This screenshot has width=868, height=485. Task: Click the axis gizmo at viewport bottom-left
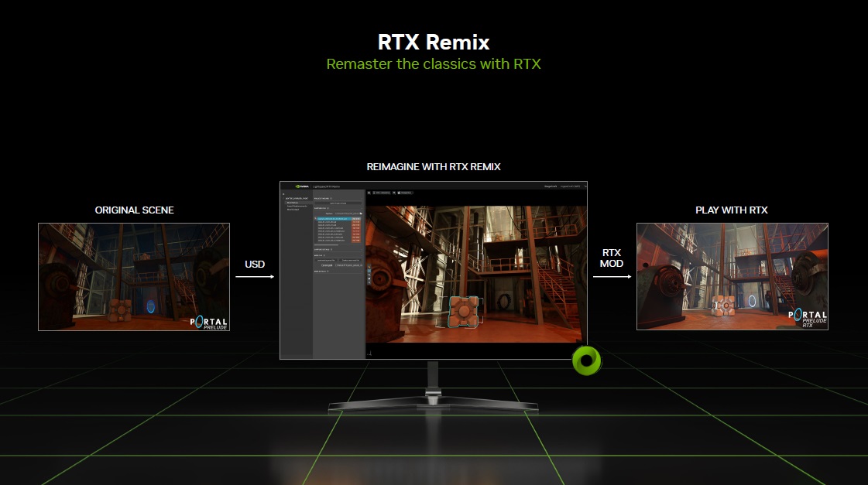click(371, 353)
